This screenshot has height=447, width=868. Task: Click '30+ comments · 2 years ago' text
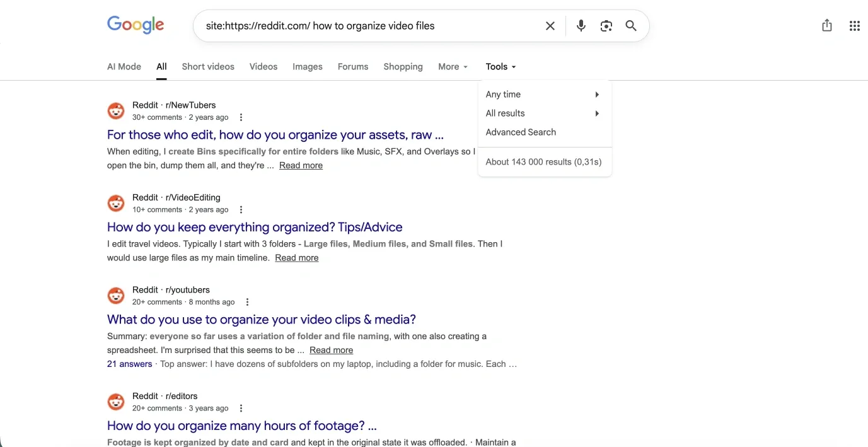click(x=180, y=117)
